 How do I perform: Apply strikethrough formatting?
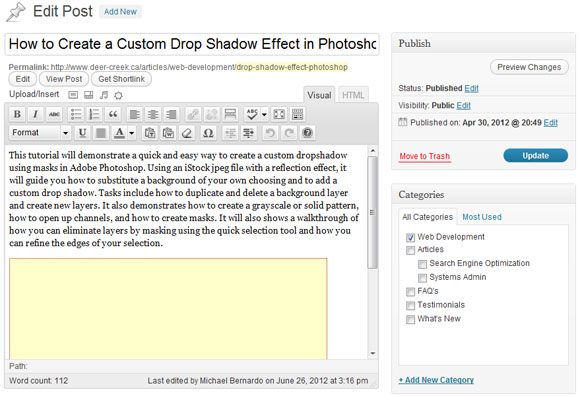click(54, 114)
